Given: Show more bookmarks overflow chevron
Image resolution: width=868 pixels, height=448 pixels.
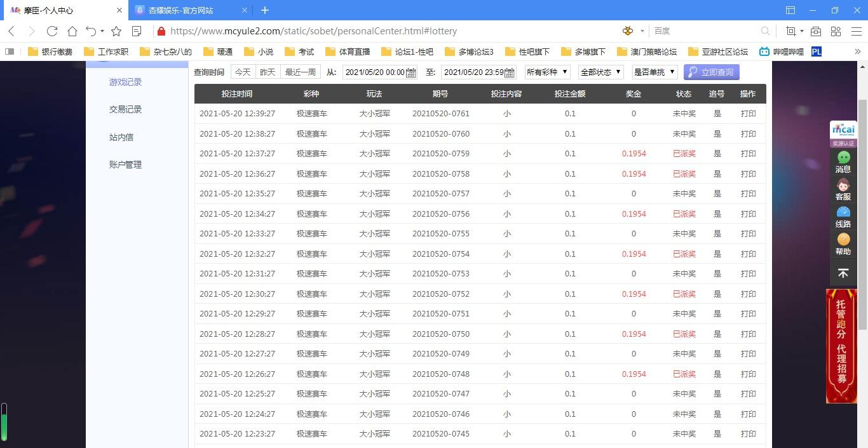Looking at the screenshot, I should (857, 51).
